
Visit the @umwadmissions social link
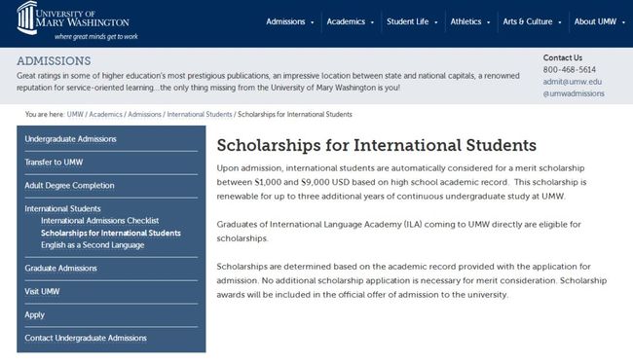(574, 93)
